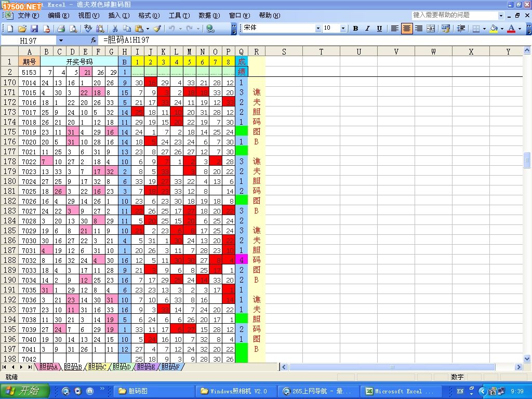532x399 pixels.
Task: Open the 窗口(W) menu
Action: point(239,16)
